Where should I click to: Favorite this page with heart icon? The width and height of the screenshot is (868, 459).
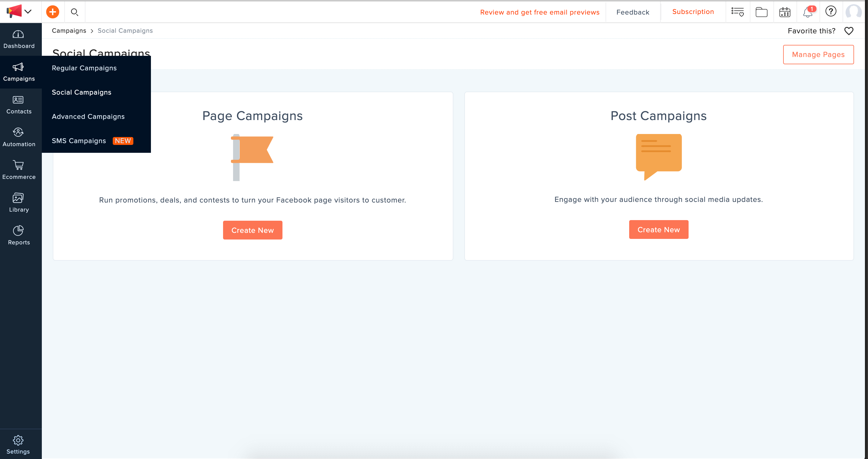(x=849, y=31)
